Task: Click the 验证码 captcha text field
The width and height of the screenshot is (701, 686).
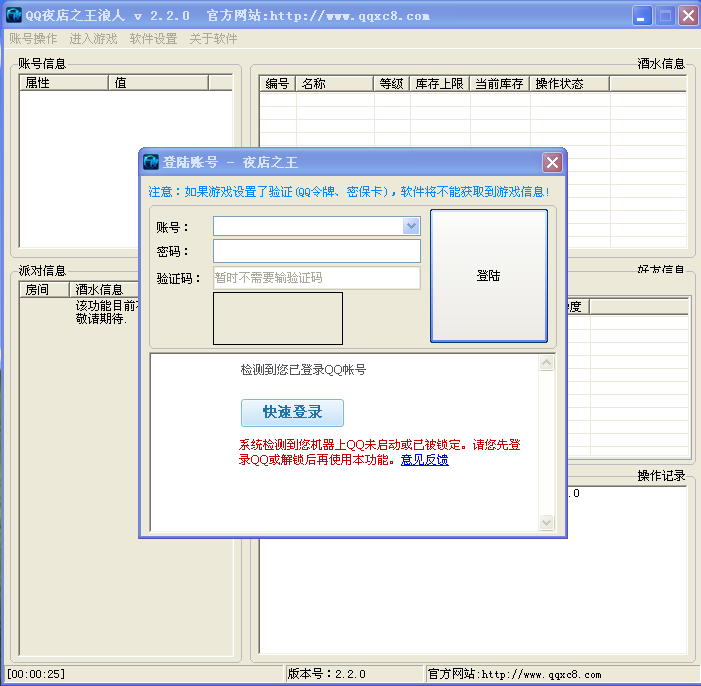Action: coord(317,278)
